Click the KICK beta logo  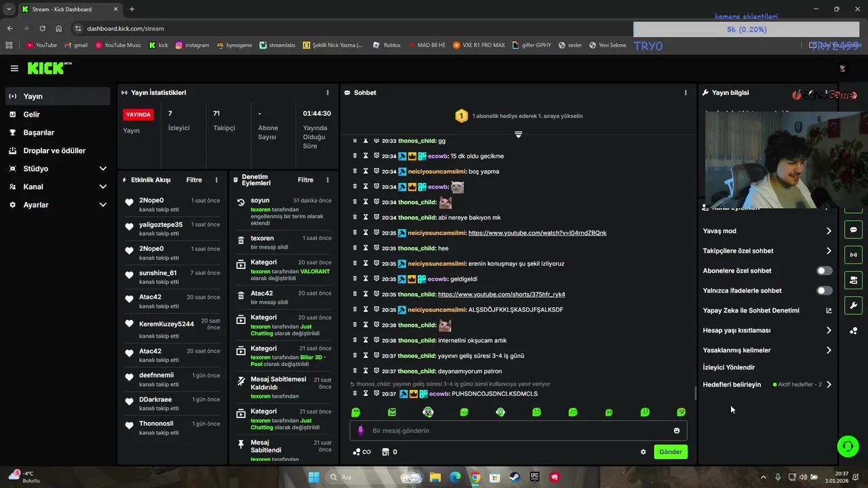tap(49, 68)
